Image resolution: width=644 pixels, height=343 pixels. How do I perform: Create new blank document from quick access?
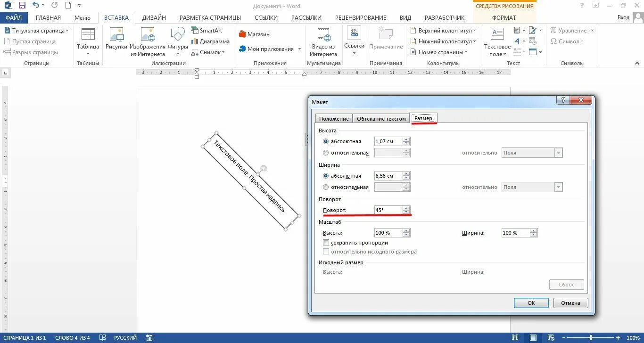pos(68,6)
